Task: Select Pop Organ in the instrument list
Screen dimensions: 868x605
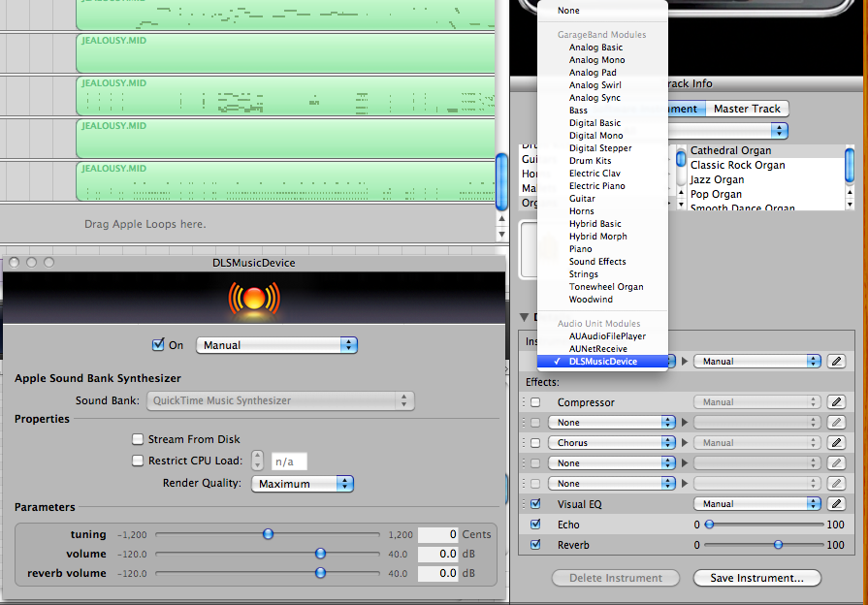Action: pos(765,194)
